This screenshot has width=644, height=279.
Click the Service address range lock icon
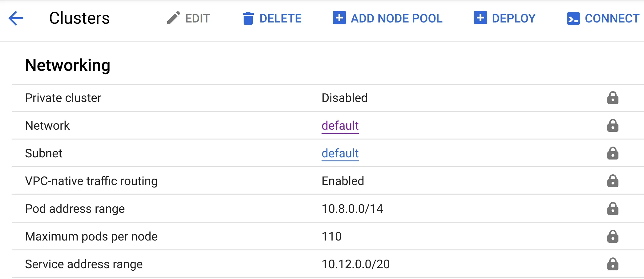coord(613,264)
